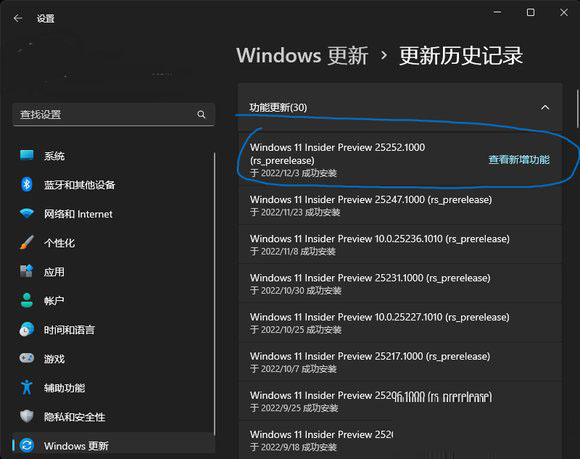
Task: Open the gaming controller icon
Action: coord(27,358)
